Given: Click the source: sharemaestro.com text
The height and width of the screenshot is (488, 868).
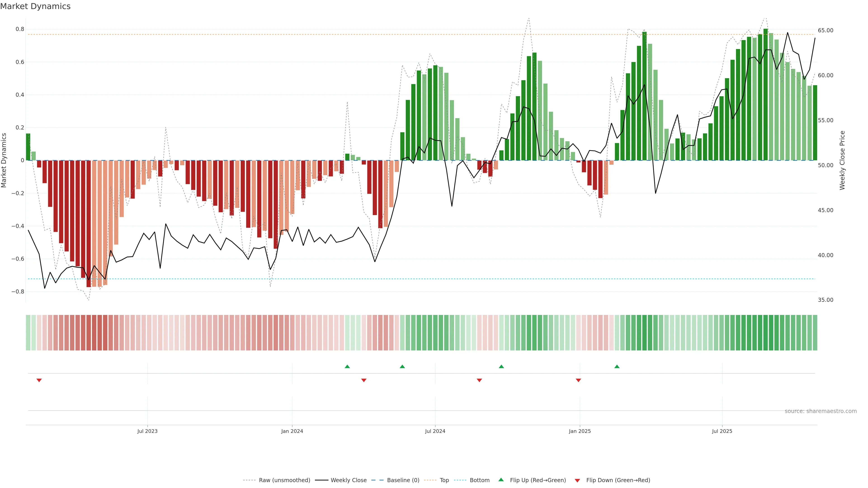Looking at the screenshot, I should [821, 411].
